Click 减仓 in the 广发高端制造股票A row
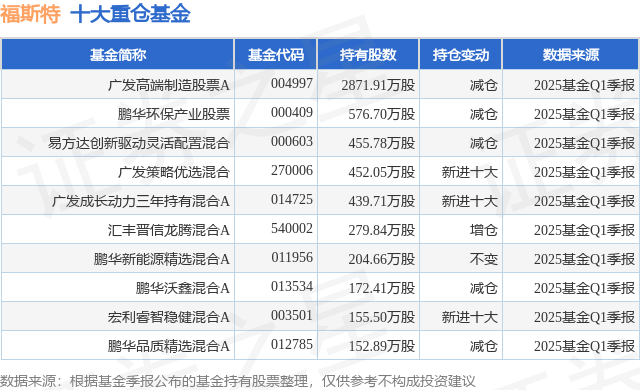Viewport: 640px width, 390px height. click(x=484, y=85)
